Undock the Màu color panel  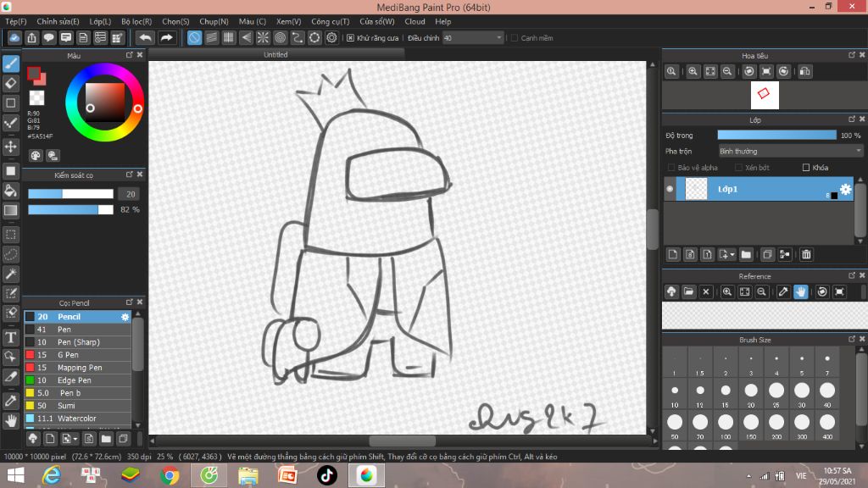click(130, 55)
